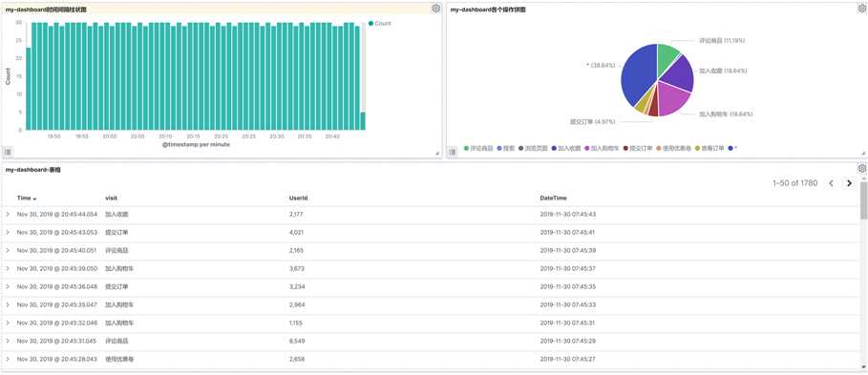Click the my-dashboard-表格 panel title
The width and height of the screenshot is (868, 375).
click(32, 170)
